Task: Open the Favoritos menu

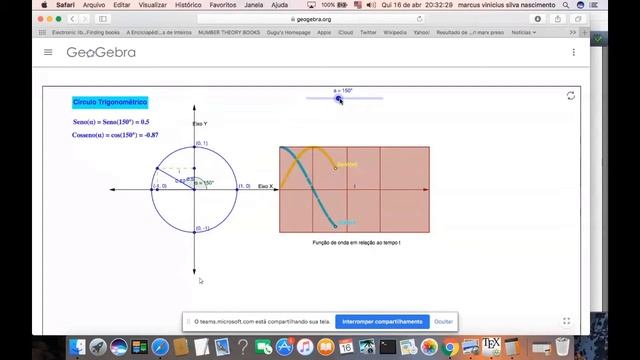Action: pos(223,5)
